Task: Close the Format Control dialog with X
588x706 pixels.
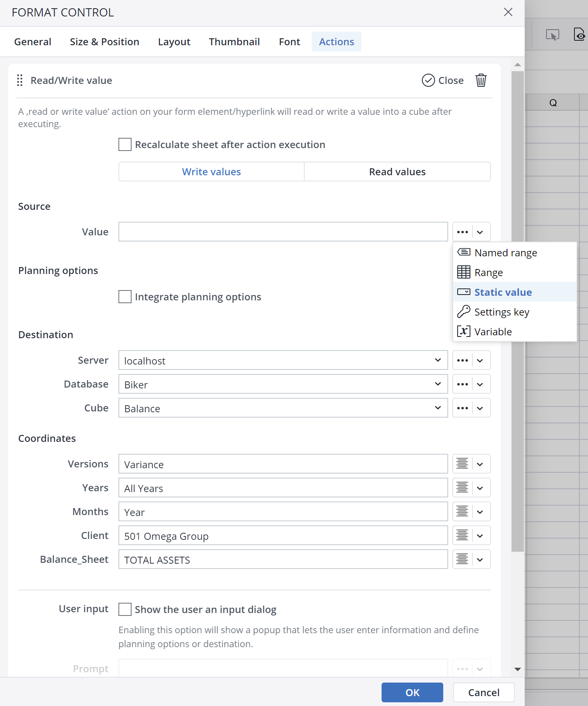Action: click(x=508, y=12)
